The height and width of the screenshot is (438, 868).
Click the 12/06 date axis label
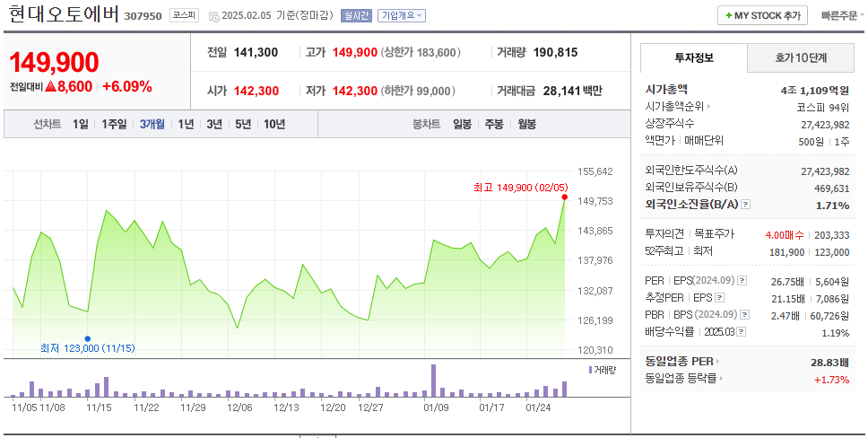pos(239,407)
